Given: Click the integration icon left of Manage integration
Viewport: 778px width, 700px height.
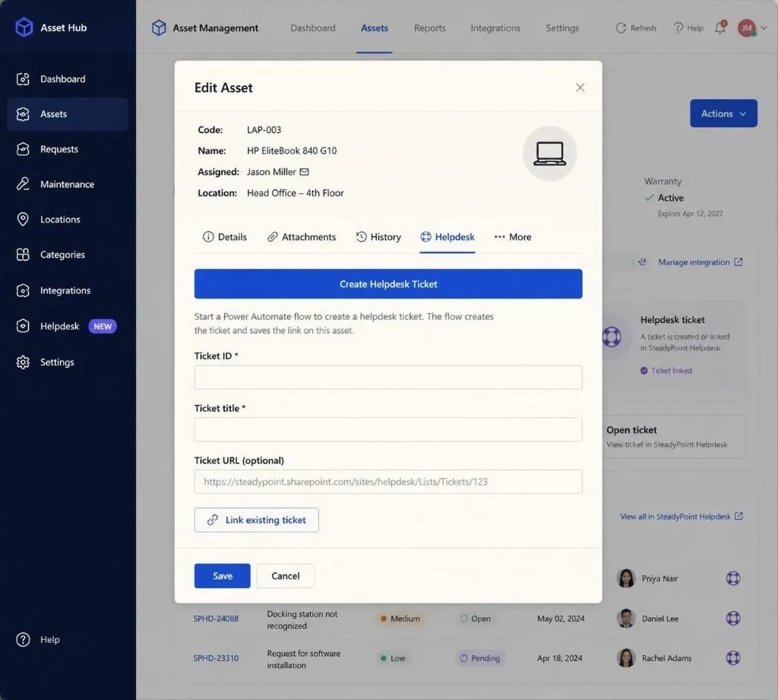Looking at the screenshot, I should pyautogui.click(x=642, y=262).
